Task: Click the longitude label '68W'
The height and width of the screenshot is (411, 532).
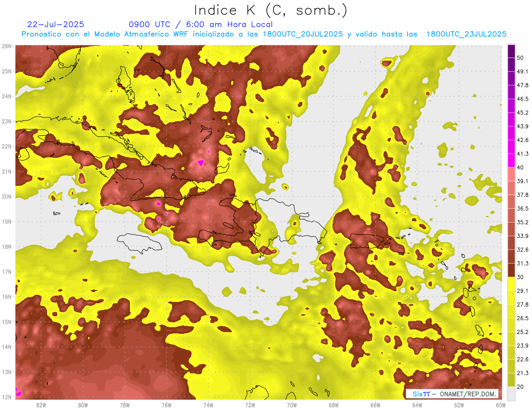Action: (x=334, y=405)
